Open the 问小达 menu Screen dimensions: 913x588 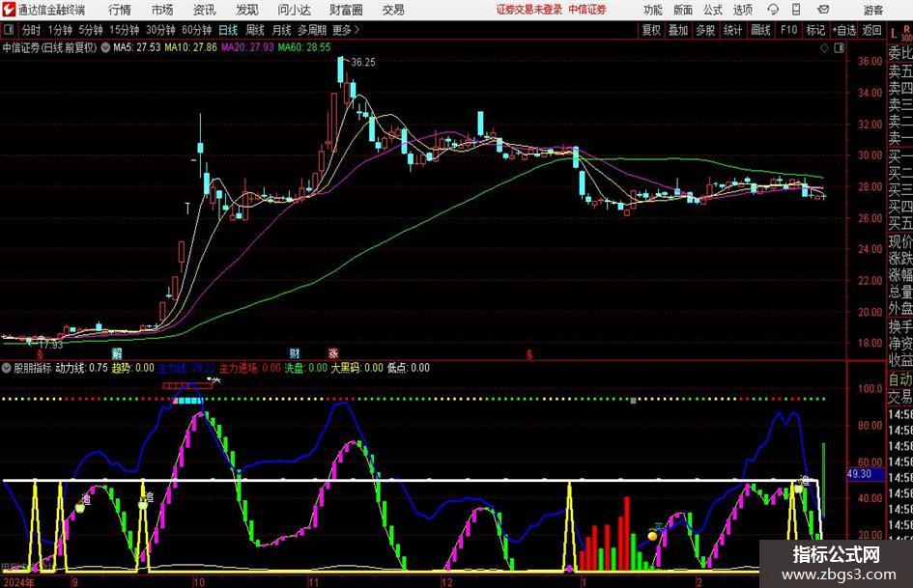tap(294, 10)
